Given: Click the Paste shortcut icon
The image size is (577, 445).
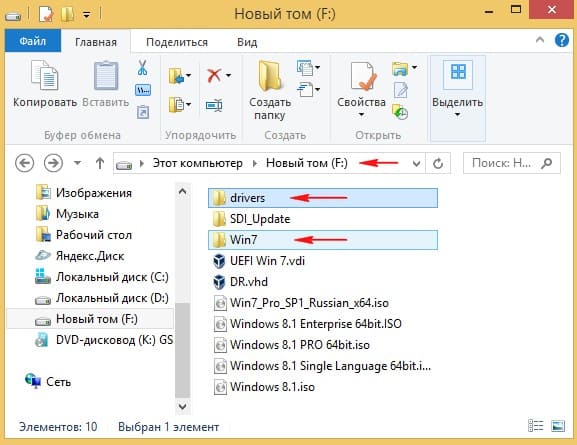Looking at the screenshot, I should coord(143,112).
